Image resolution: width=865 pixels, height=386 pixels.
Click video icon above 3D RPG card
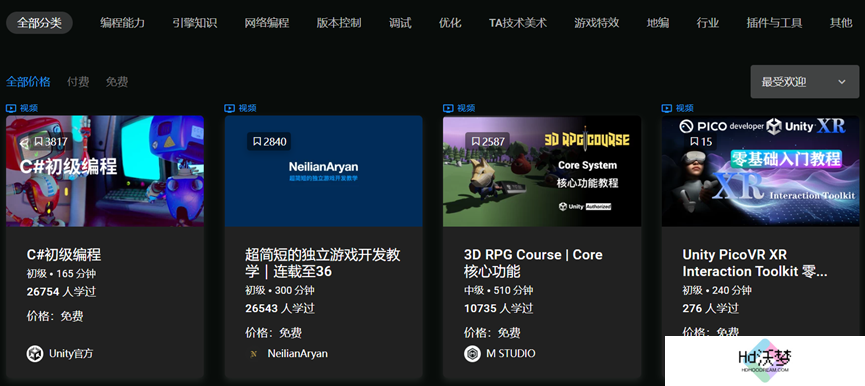[x=448, y=108]
